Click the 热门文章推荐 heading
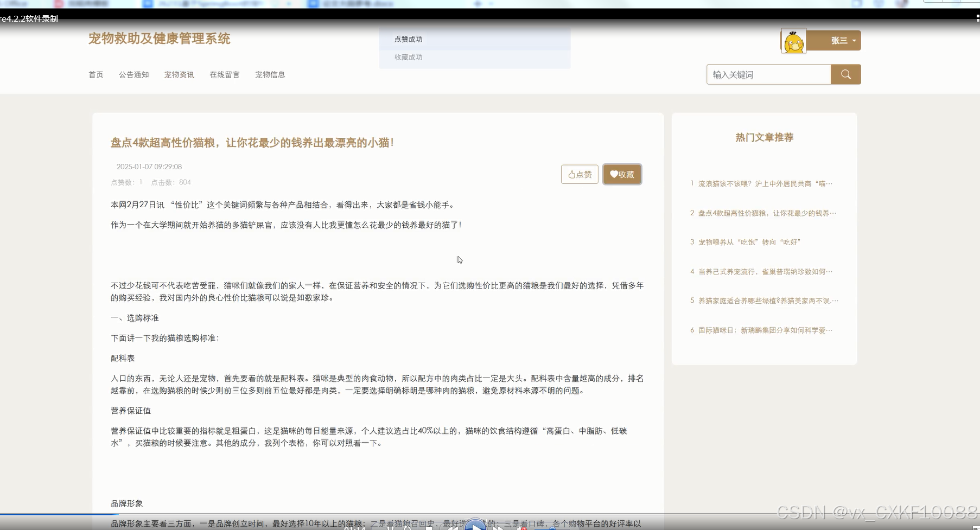 (x=765, y=137)
